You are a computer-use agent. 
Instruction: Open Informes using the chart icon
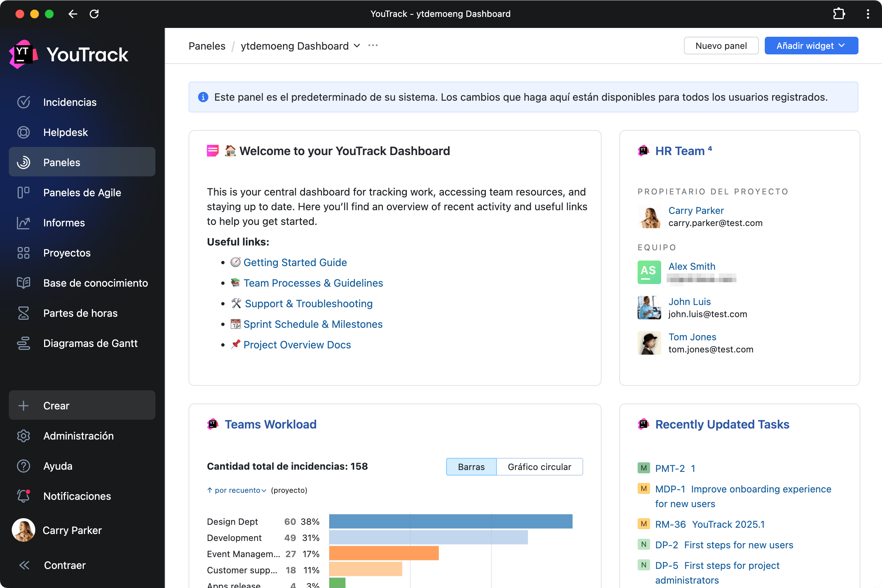point(23,223)
